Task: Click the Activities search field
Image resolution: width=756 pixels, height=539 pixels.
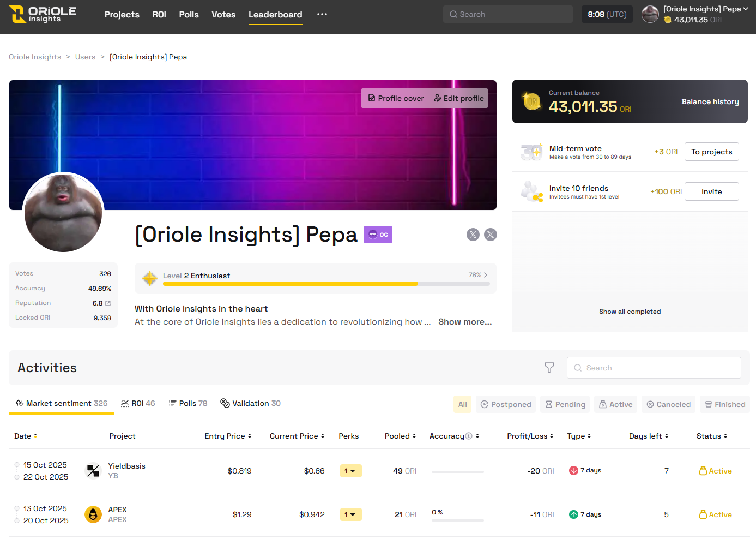Action: coord(654,368)
